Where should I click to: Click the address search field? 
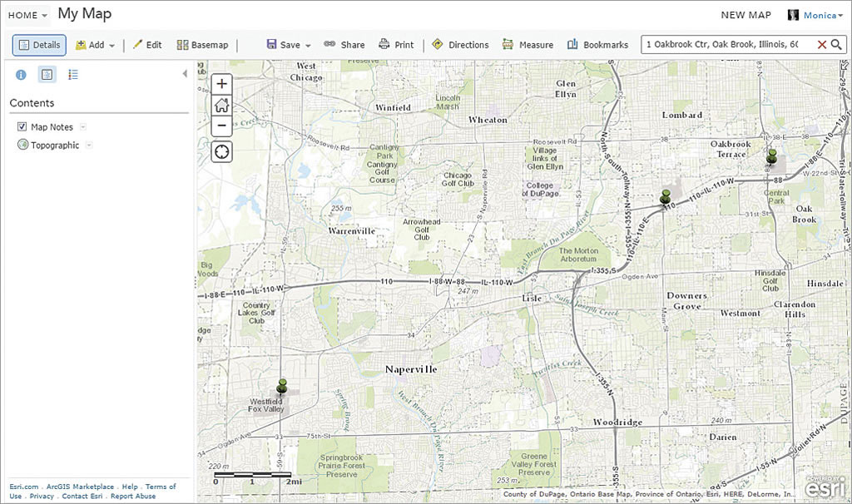point(728,45)
